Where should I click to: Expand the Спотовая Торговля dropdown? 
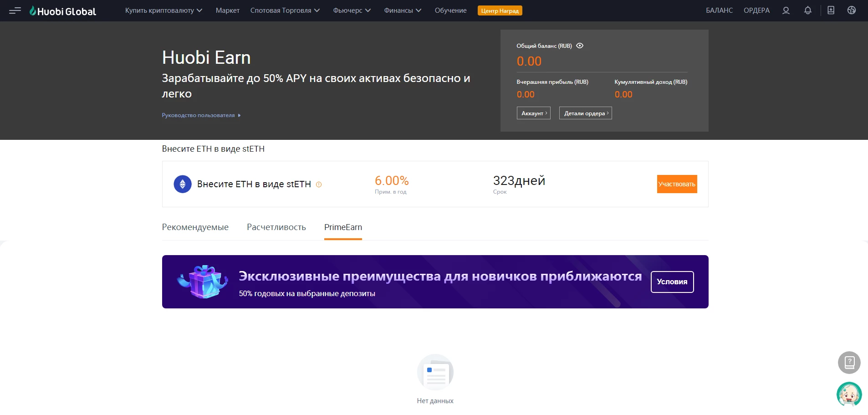(x=285, y=10)
